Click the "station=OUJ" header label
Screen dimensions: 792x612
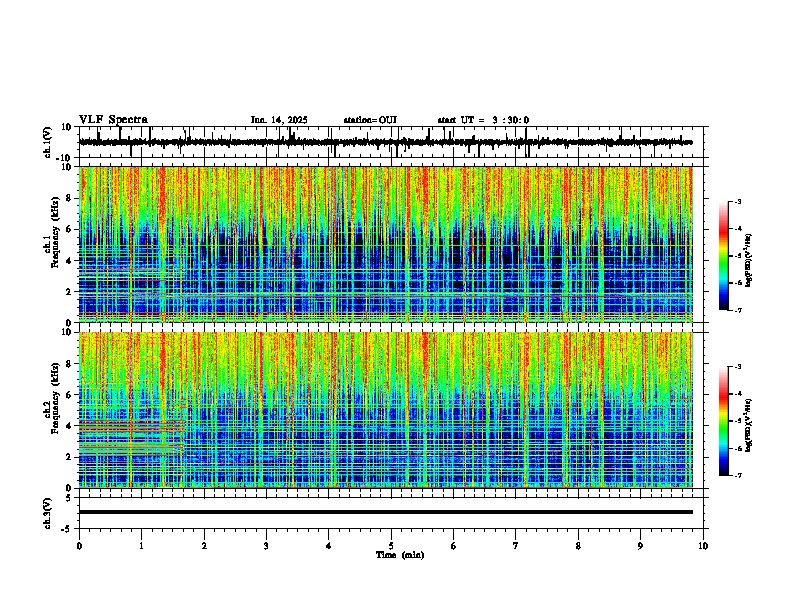(x=370, y=120)
